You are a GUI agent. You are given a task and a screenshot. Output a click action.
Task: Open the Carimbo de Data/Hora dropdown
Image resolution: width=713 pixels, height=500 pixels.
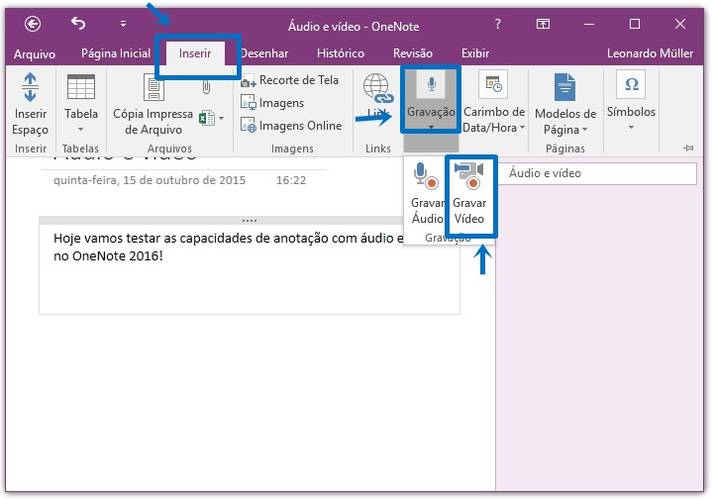pyautogui.click(x=494, y=104)
